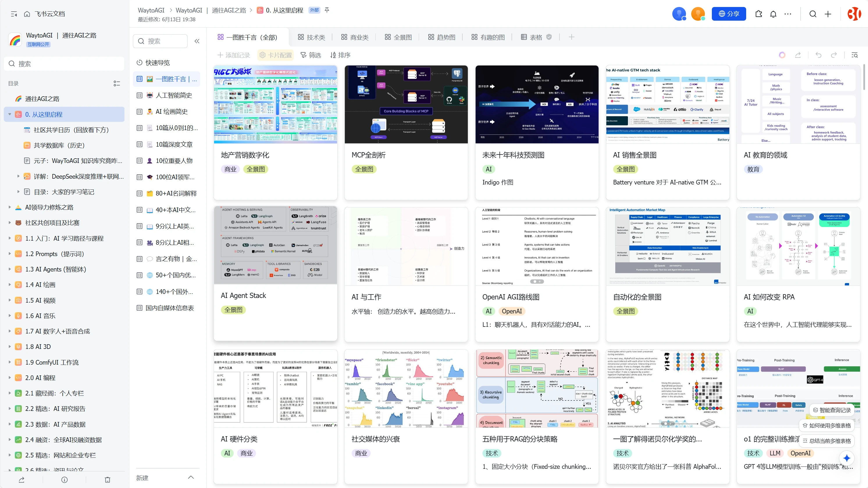Search records with the toolbar find icon
Image resolution: width=868 pixels, height=488 pixels.
click(x=855, y=55)
